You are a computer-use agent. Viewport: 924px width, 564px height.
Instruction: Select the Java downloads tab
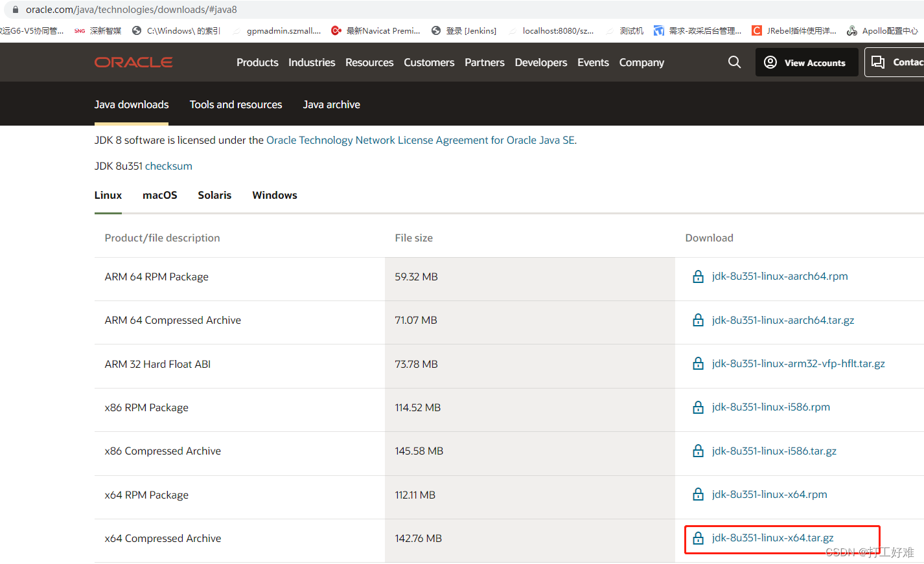pos(132,104)
